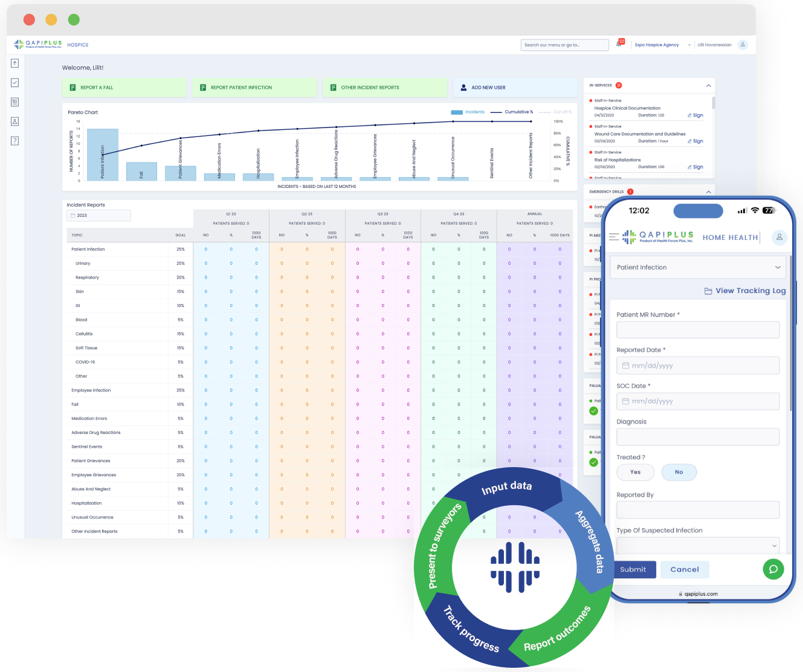803x672 pixels.
Task: Click the REPORT PATIENT INFECTION button
Action: click(254, 88)
